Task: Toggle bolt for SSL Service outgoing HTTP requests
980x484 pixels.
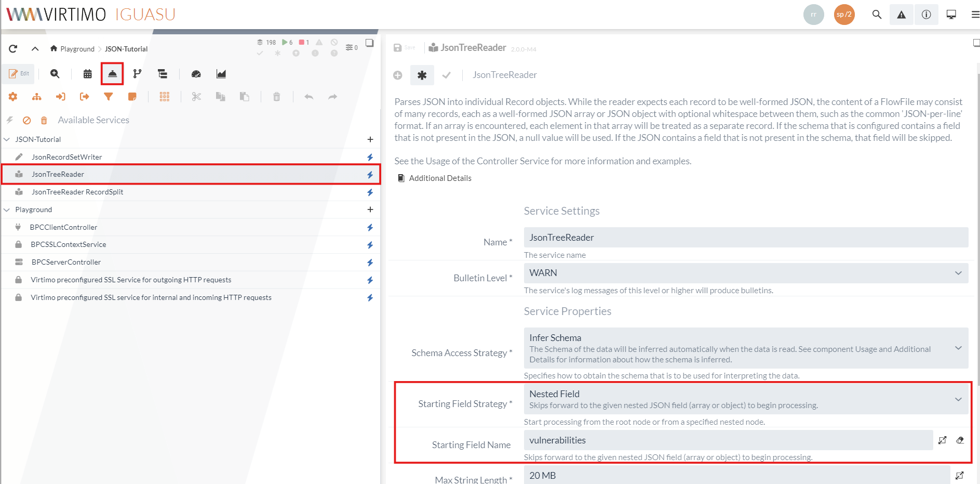Action: 370,280
